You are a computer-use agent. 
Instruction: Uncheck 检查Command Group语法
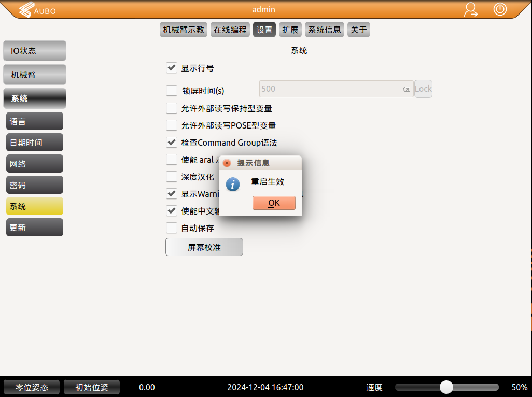coord(172,142)
